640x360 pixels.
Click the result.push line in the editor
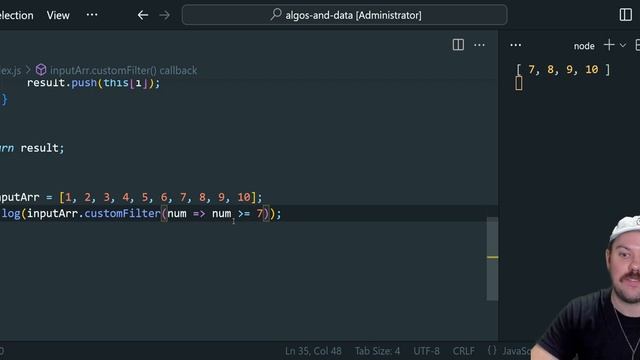click(93, 83)
